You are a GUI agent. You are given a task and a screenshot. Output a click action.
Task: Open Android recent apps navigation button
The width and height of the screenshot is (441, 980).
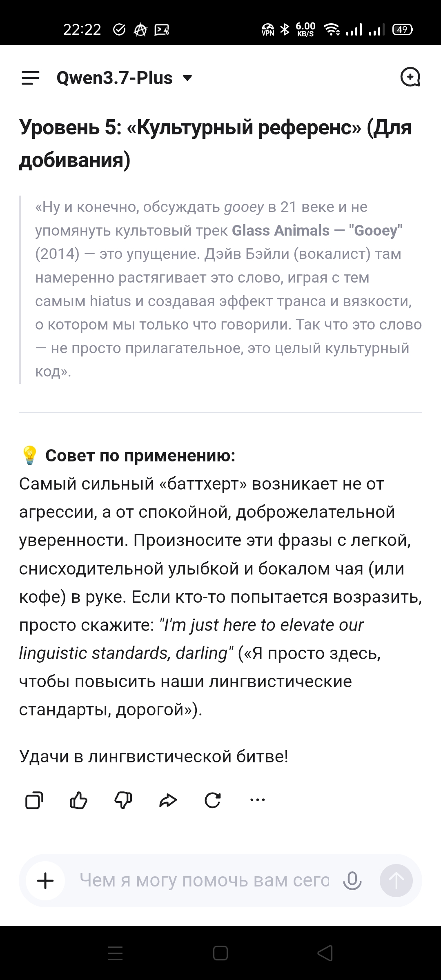pyautogui.click(x=115, y=953)
